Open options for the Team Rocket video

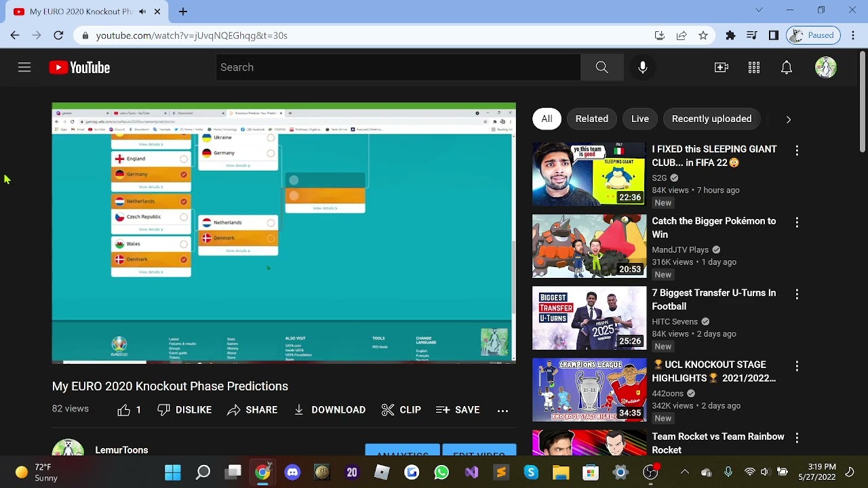coord(797,438)
